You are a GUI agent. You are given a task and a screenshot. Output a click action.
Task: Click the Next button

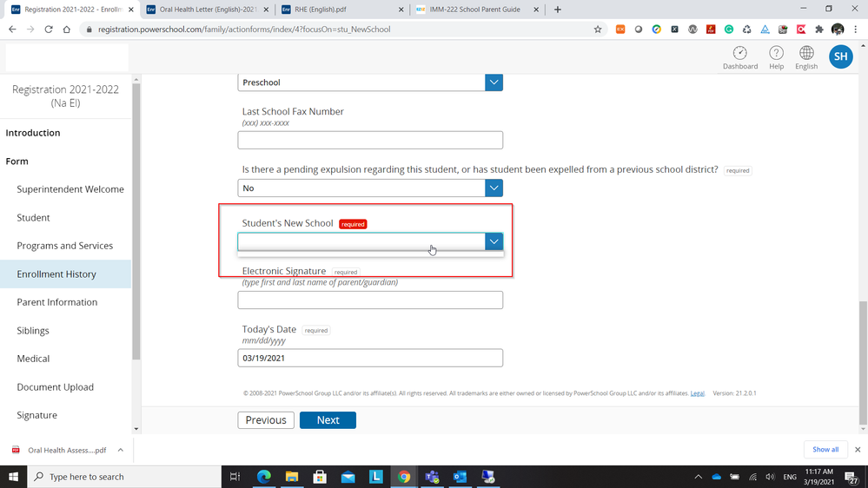328,420
